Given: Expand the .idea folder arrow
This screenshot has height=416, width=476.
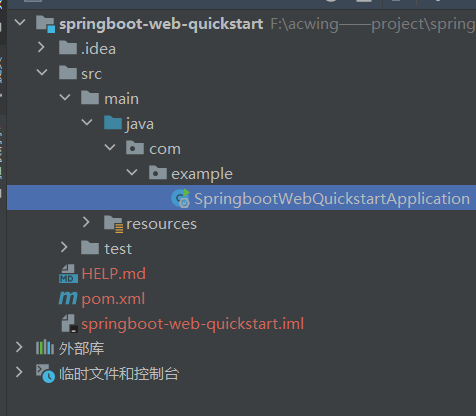Looking at the screenshot, I should 41,47.
